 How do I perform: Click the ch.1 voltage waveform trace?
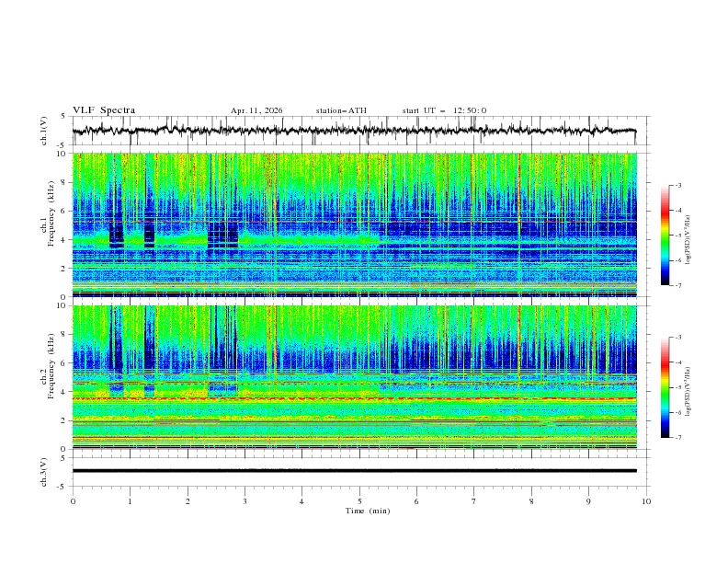pos(354,131)
